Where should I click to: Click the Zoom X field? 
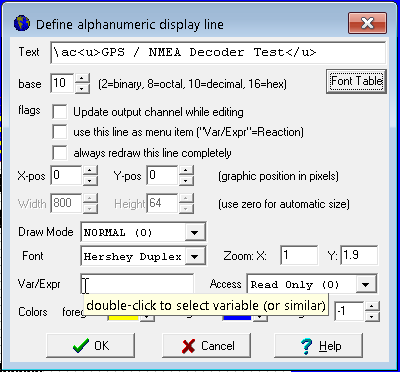point(299,256)
